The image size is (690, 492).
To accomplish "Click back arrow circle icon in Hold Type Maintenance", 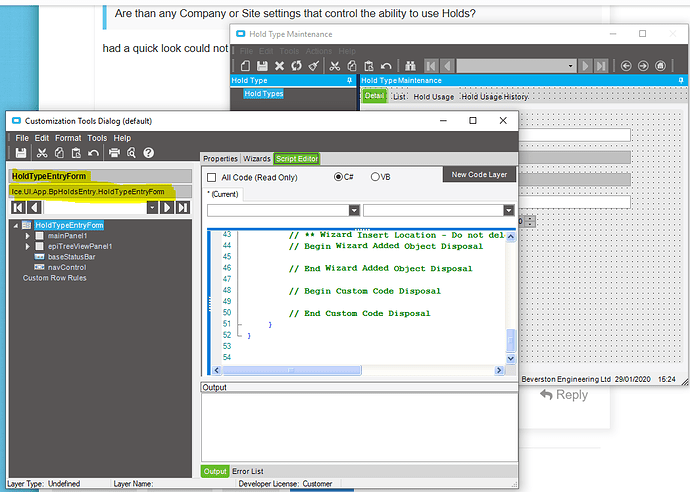I will 626,66.
